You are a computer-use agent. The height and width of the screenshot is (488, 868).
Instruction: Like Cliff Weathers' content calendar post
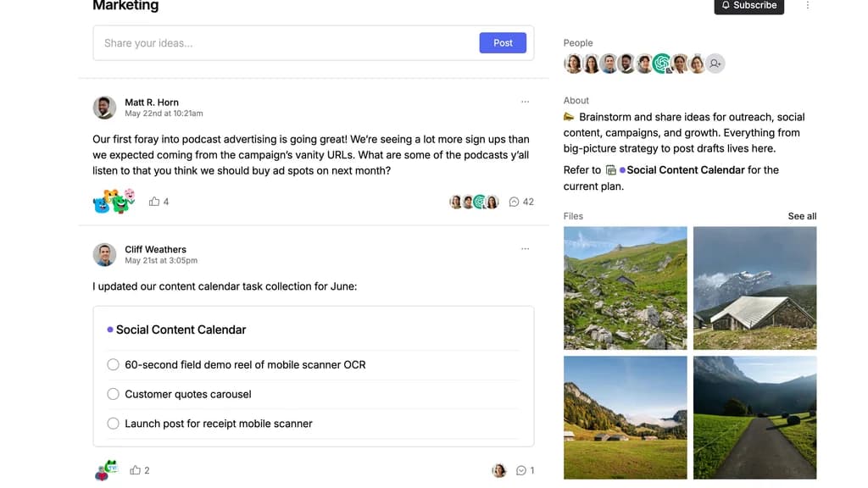pyautogui.click(x=135, y=470)
